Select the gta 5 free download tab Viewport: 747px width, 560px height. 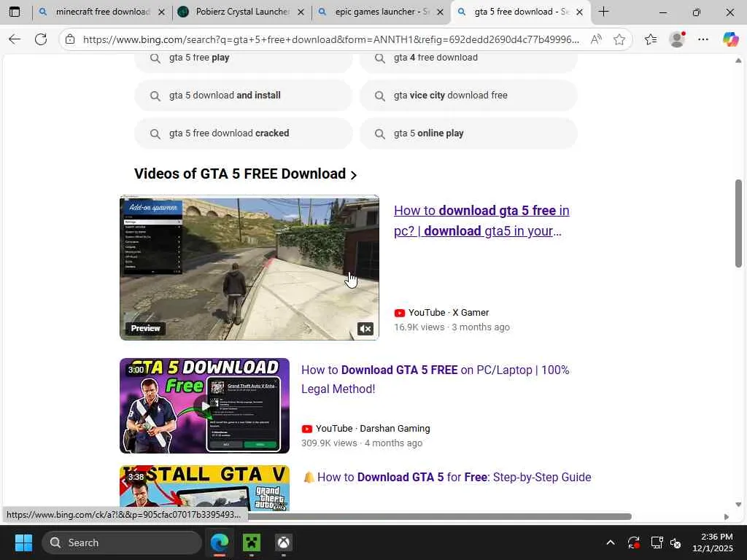[x=521, y=12]
